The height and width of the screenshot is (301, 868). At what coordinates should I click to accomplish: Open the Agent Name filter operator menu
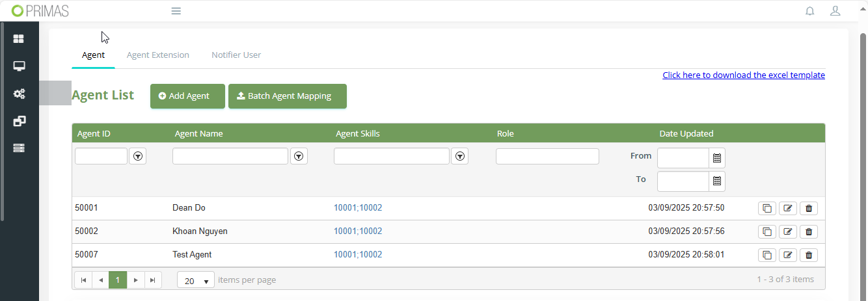coord(299,156)
